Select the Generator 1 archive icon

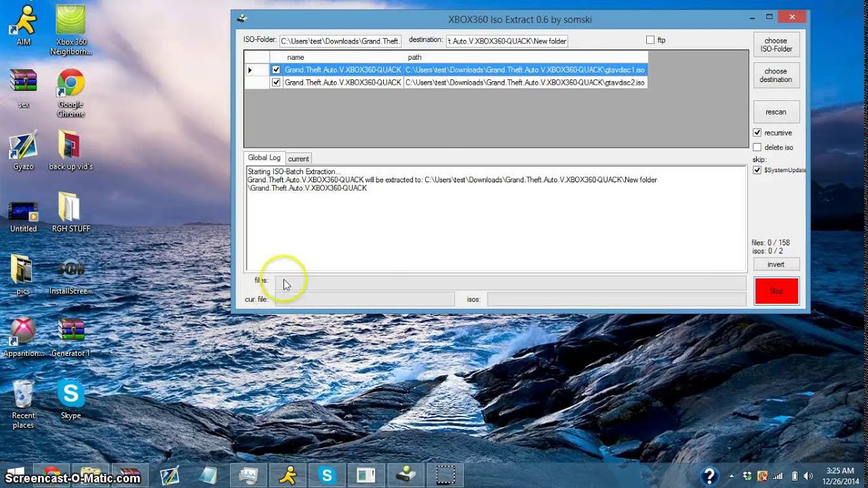pos(71,337)
